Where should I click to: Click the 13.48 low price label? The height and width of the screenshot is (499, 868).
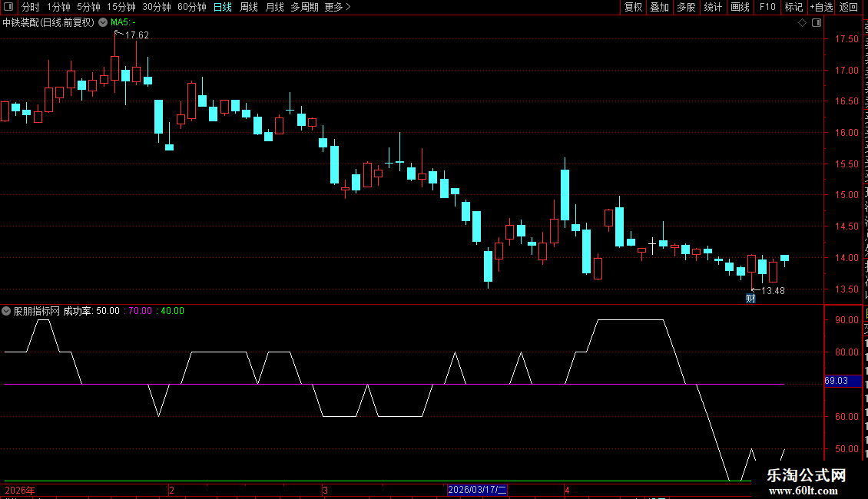coord(773,291)
